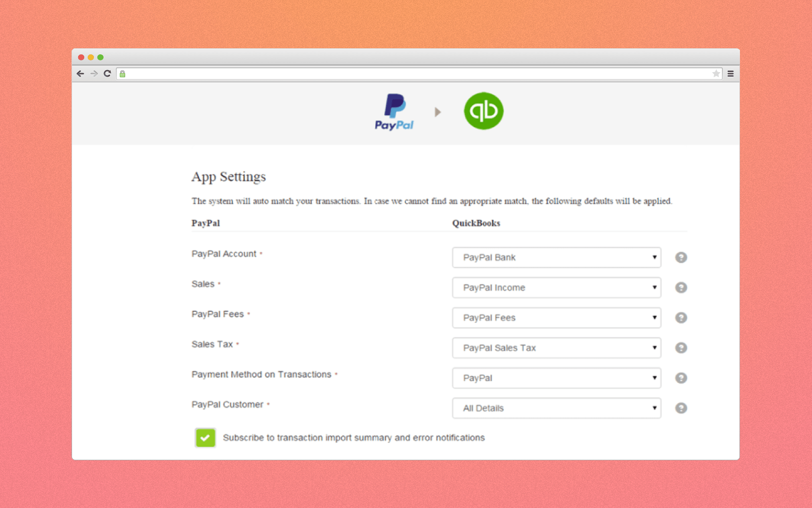Click the green padlock security icon
The image size is (812, 508).
[122, 74]
